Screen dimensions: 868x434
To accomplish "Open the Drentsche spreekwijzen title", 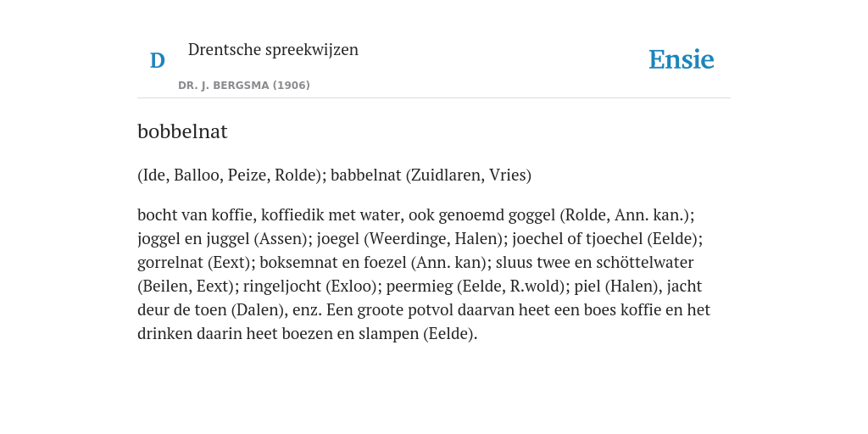I will (273, 49).
